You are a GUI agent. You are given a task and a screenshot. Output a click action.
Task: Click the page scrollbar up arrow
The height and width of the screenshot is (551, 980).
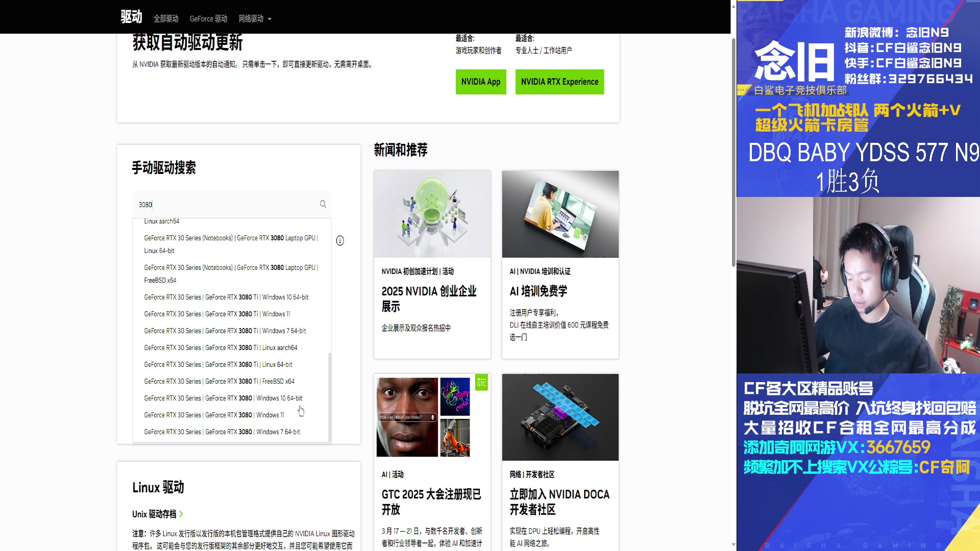pos(733,6)
